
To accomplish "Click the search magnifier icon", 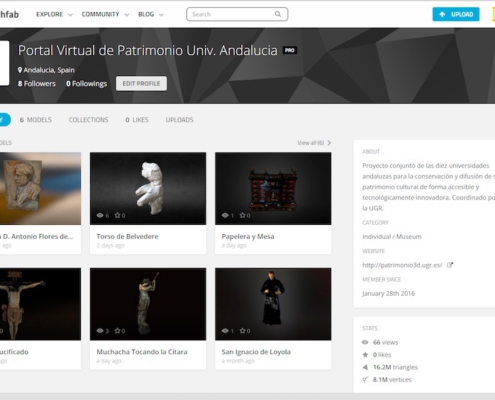I will [x=278, y=14].
